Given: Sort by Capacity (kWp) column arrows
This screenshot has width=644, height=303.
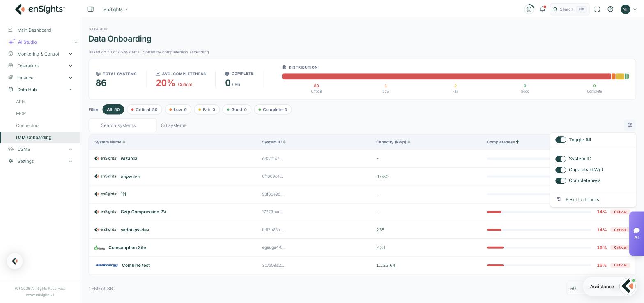Looking at the screenshot, I should [x=409, y=142].
